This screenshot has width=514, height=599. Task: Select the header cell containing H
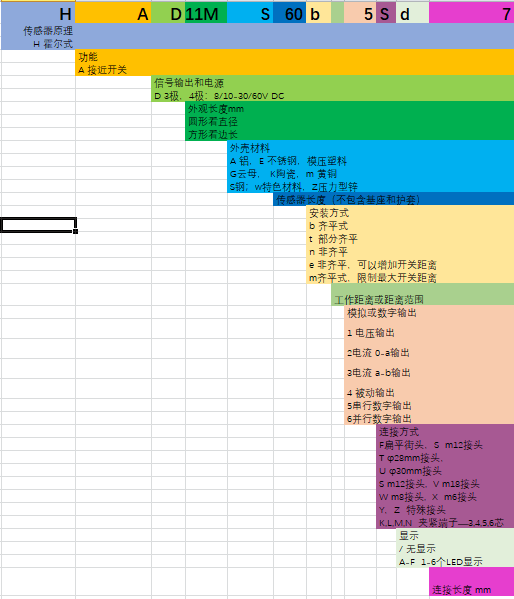coord(38,13)
